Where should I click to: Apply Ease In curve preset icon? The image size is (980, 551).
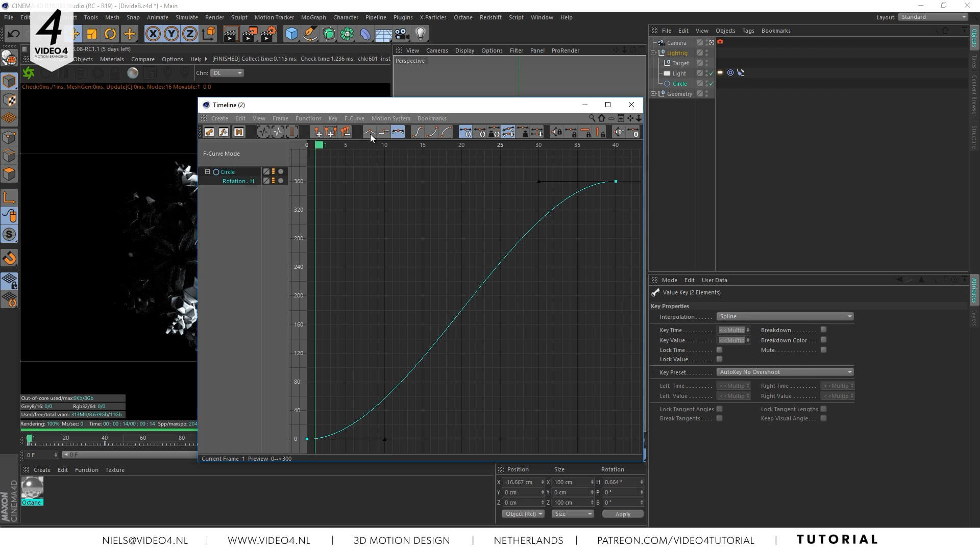432,132
